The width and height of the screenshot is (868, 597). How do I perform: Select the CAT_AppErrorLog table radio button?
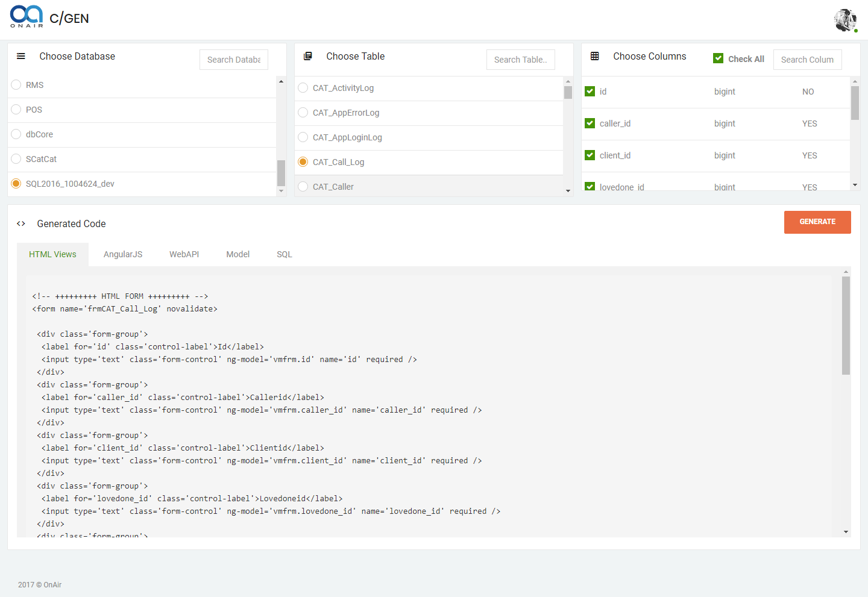pyautogui.click(x=303, y=113)
